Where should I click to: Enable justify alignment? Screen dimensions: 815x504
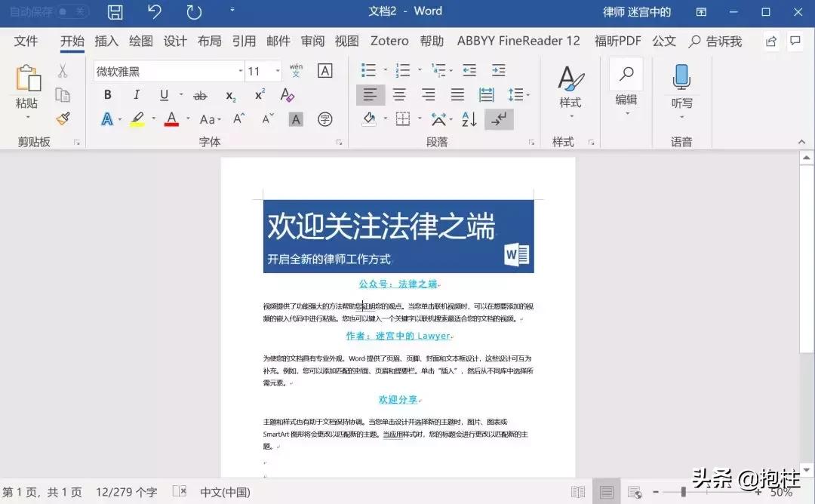457,94
